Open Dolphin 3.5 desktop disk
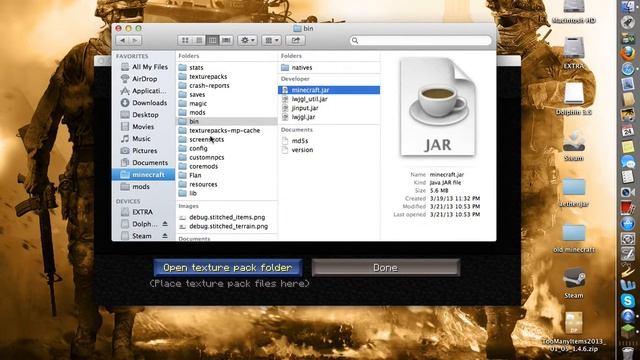The height and width of the screenshot is (360, 640). tap(573, 98)
